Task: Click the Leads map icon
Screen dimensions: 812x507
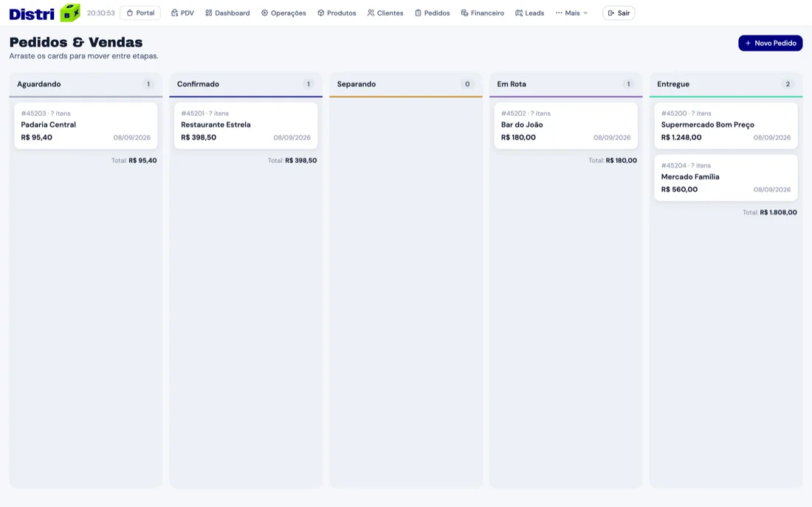Action: [x=519, y=13]
